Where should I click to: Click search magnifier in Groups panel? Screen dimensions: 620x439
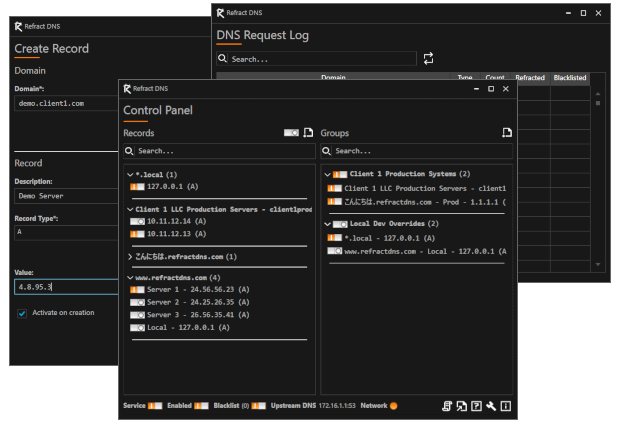[x=326, y=151]
